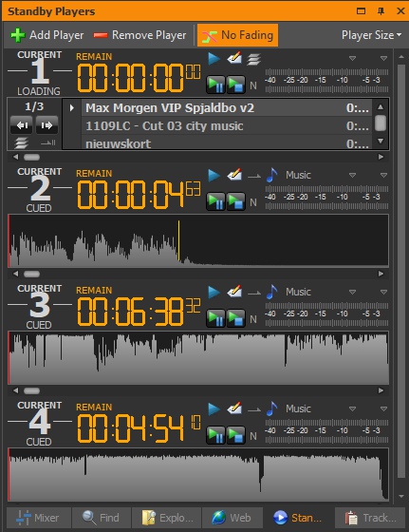Open the rightmost dropdown triangle on Player 1
The width and height of the screenshot is (409, 532).
point(383,59)
